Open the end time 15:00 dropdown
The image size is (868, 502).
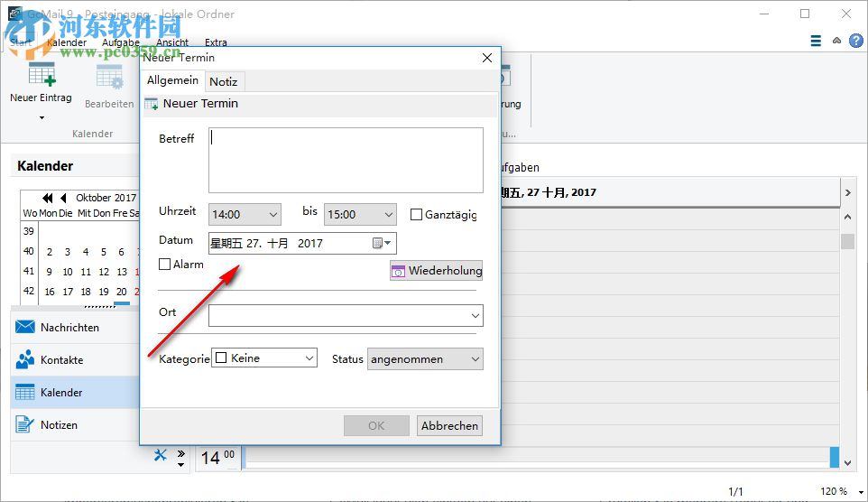tap(360, 214)
